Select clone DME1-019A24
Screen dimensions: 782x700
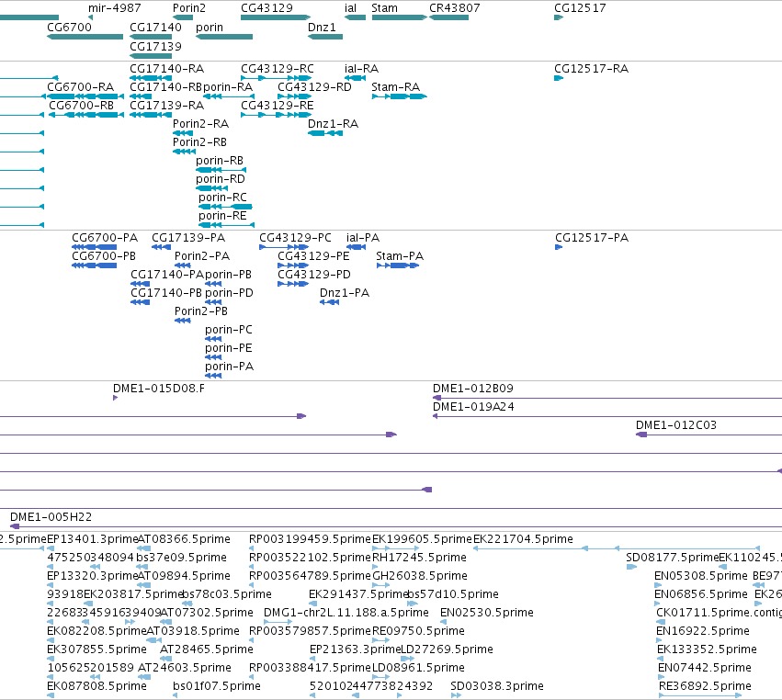(607, 416)
